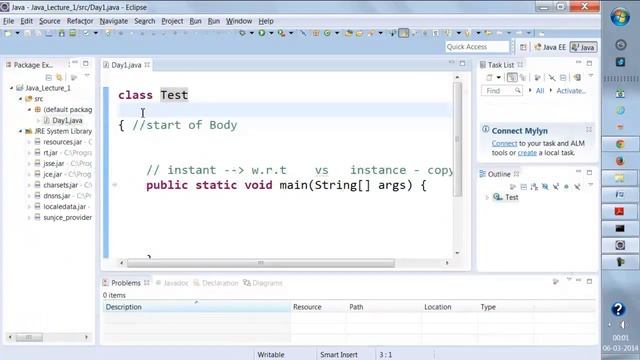The height and width of the screenshot is (360, 640).
Task: Click Collapse All icon in Outline toolbar
Action: point(524,187)
